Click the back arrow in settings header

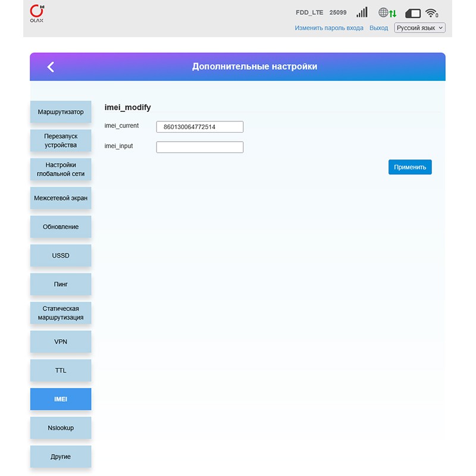[x=51, y=67]
